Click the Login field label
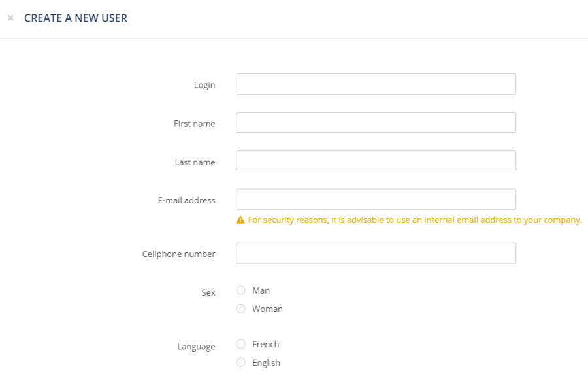The width and height of the screenshot is (588, 382). [204, 85]
